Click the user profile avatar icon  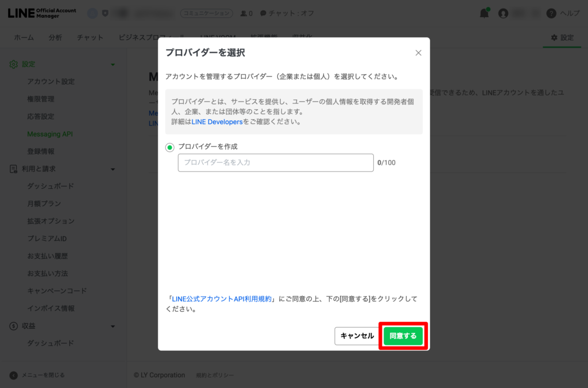[504, 13]
